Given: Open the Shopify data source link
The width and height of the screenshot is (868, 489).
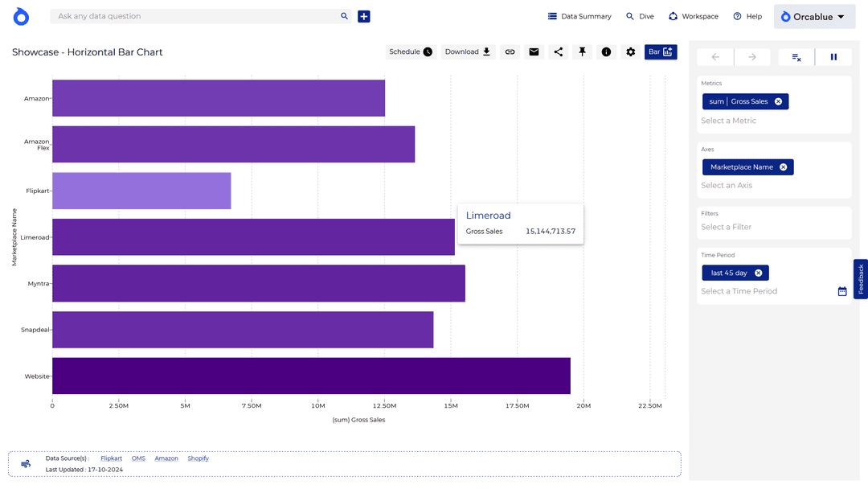Looking at the screenshot, I should point(198,458).
